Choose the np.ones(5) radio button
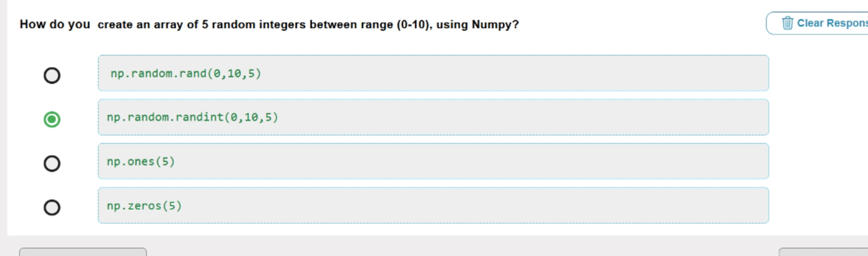Viewport: 868px width, 256px height. (52, 163)
